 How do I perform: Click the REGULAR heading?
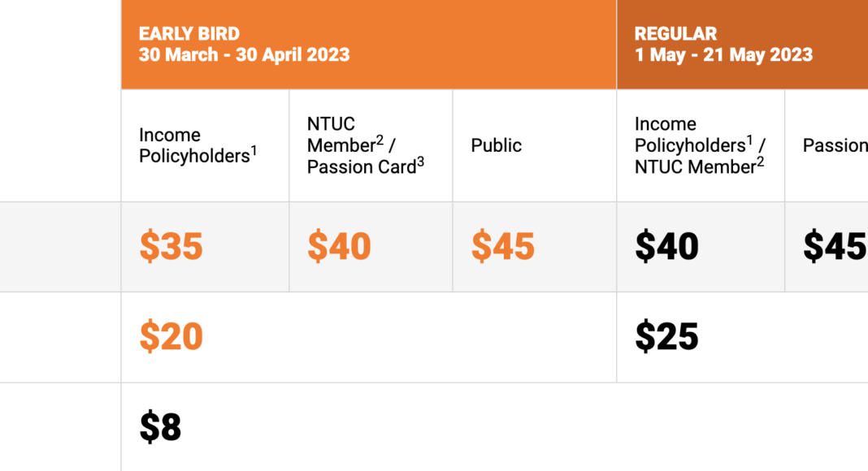[x=675, y=34]
